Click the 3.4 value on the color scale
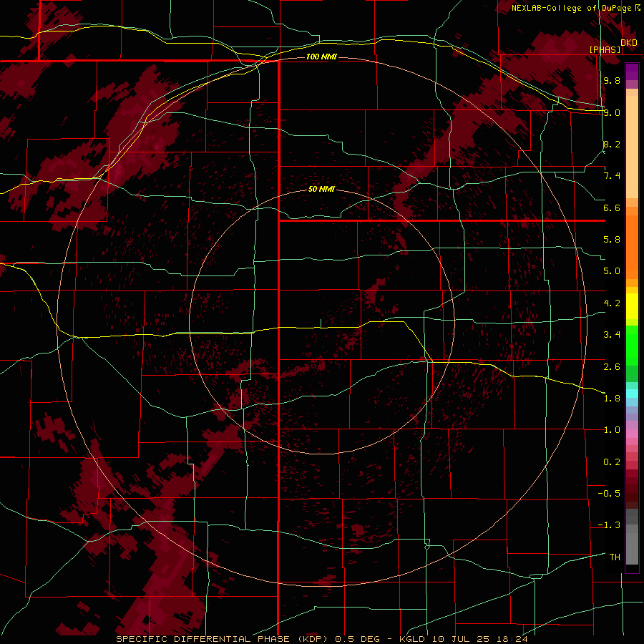The height and width of the screenshot is (644, 644). point(612,335)
